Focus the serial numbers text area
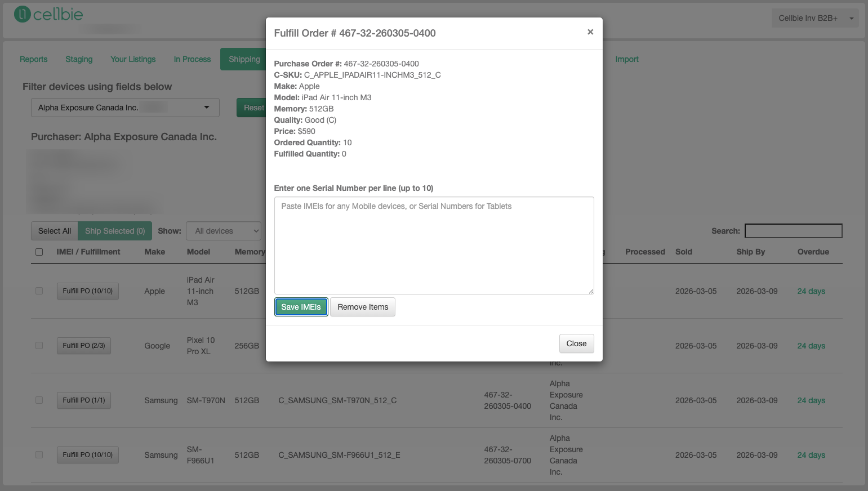 click(434, 245)
